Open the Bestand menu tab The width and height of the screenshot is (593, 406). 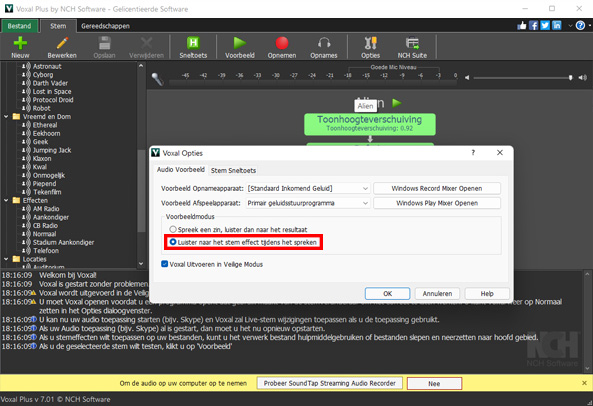(x=19, y=26)
